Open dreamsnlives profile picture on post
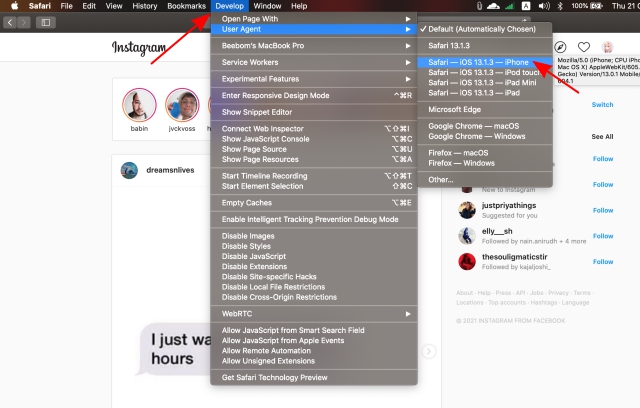This screenshot has height=408, width=640. [x=129, y=170]
